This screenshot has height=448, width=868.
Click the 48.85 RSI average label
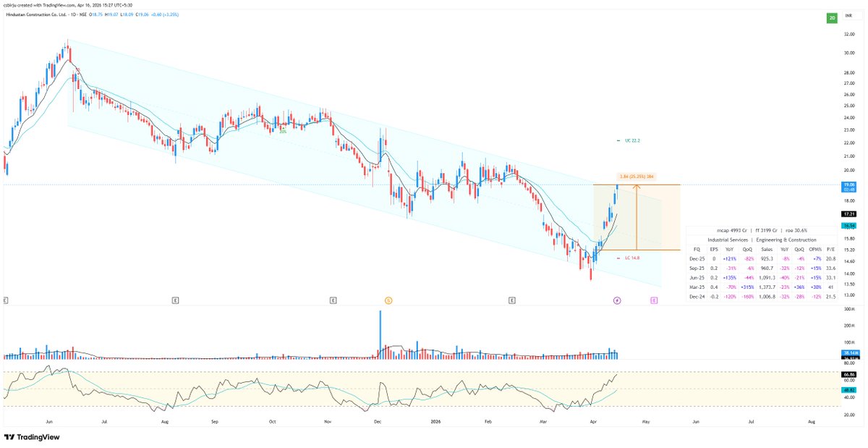click(849, 390)
